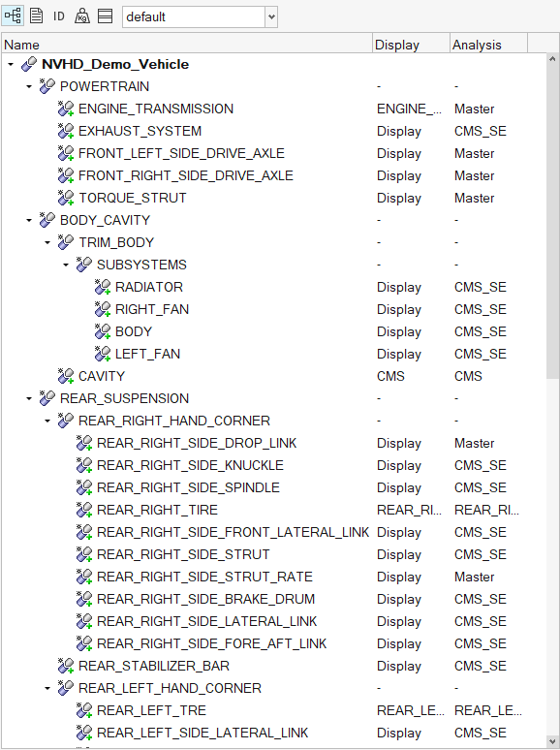This screenshot has width=560, height=750.
Task: Click the POWERTRAIN assembly icon
Action: 47,86
